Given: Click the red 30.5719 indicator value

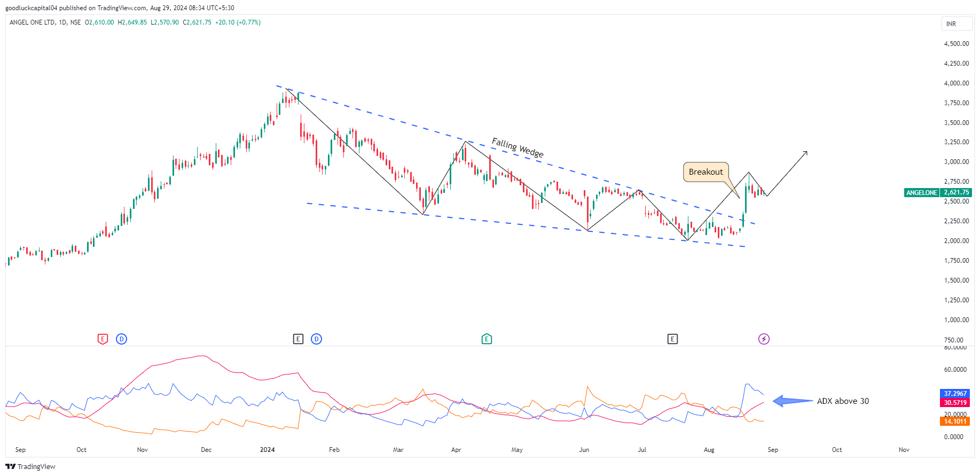Looking at the screenshot, I should coord(955,402).
